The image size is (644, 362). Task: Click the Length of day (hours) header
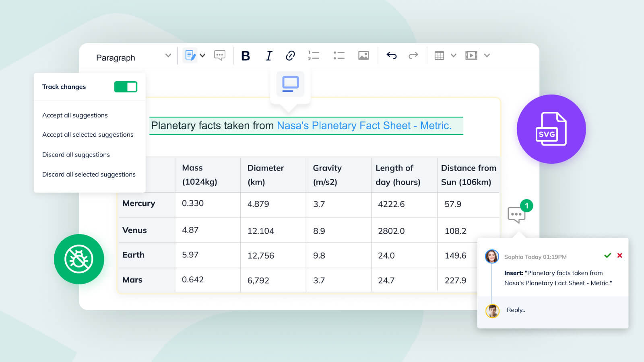tap(404, 175)
